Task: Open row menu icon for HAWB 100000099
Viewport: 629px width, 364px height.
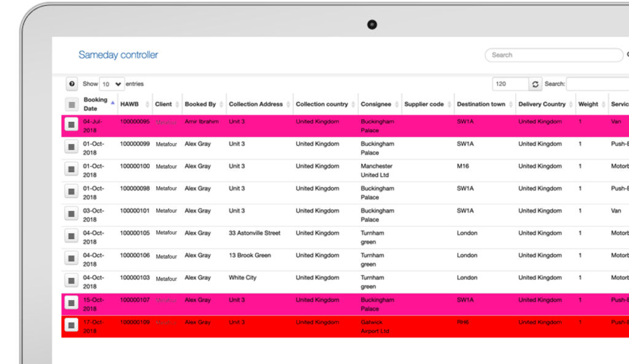Action: click(71, 147)
